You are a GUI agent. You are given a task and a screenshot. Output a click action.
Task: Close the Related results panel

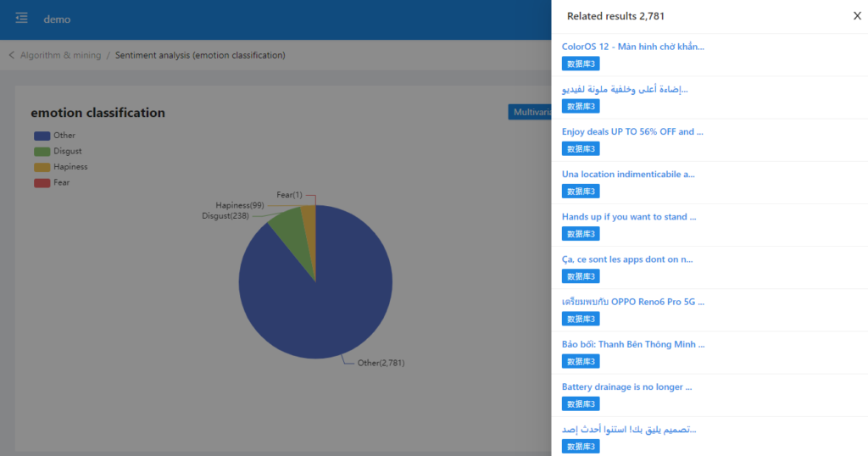coord(856,16)
